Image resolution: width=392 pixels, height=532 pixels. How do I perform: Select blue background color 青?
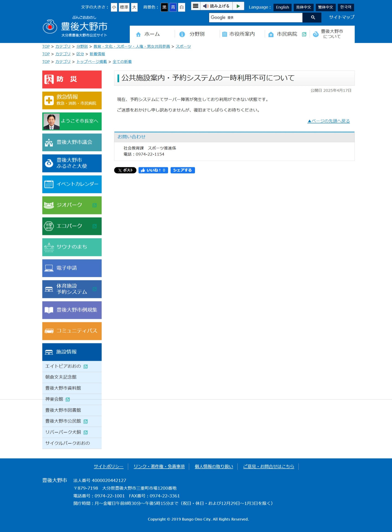173,7
